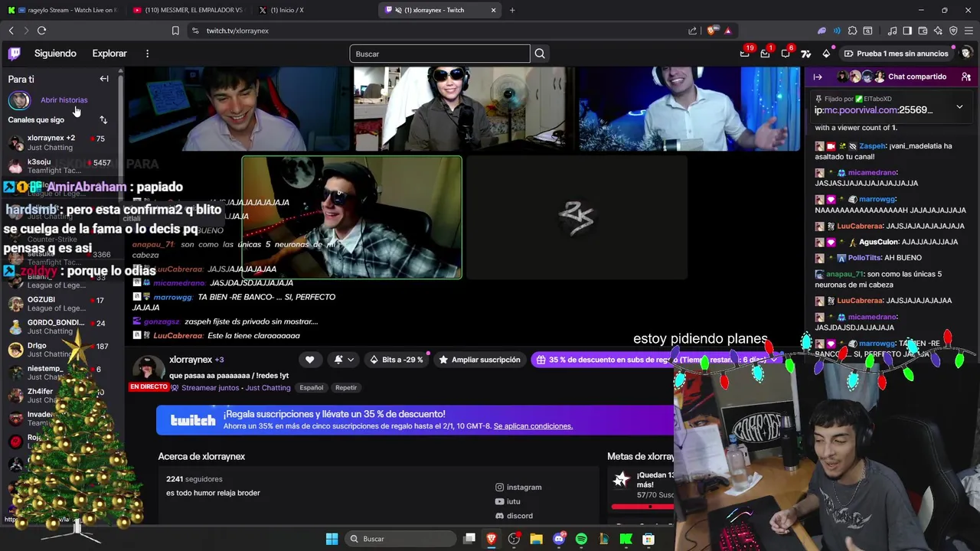Open Twitch notifications inbox with badge 1
Screen dimensions: 980x551
tap(765, 54)
